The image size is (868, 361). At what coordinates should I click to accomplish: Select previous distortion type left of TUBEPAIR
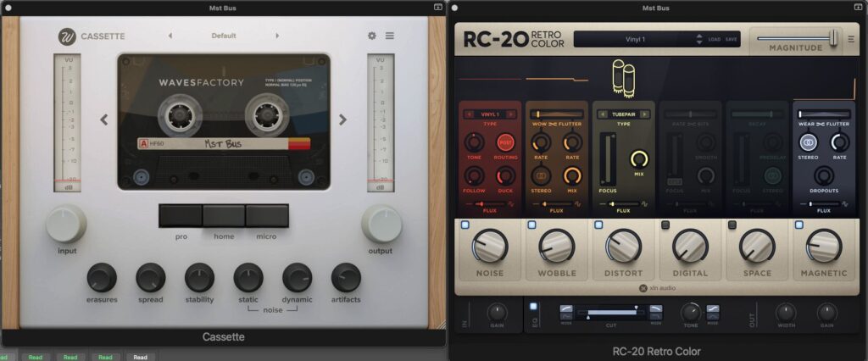[603, 114]
